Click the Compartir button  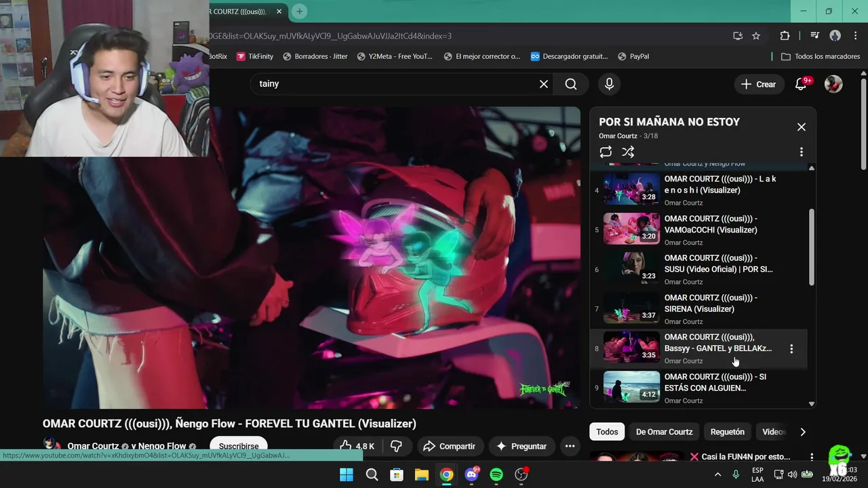click(x=449, y=446)
